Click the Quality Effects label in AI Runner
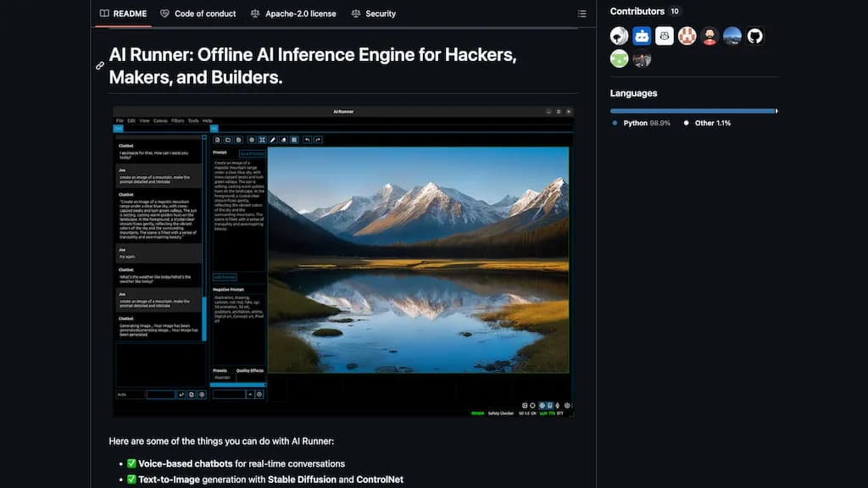The image size is (868, 488). click(250, 371)
